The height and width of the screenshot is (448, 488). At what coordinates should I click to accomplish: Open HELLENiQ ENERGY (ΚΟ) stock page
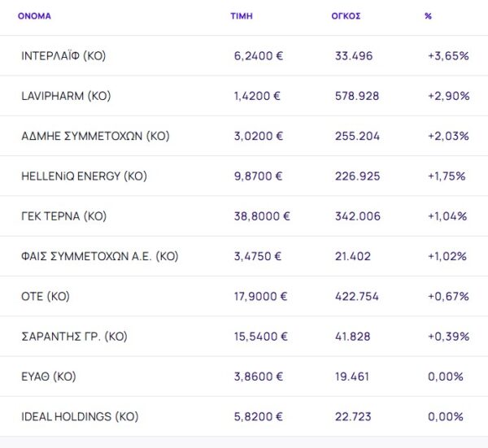click(x=84, y=176)
